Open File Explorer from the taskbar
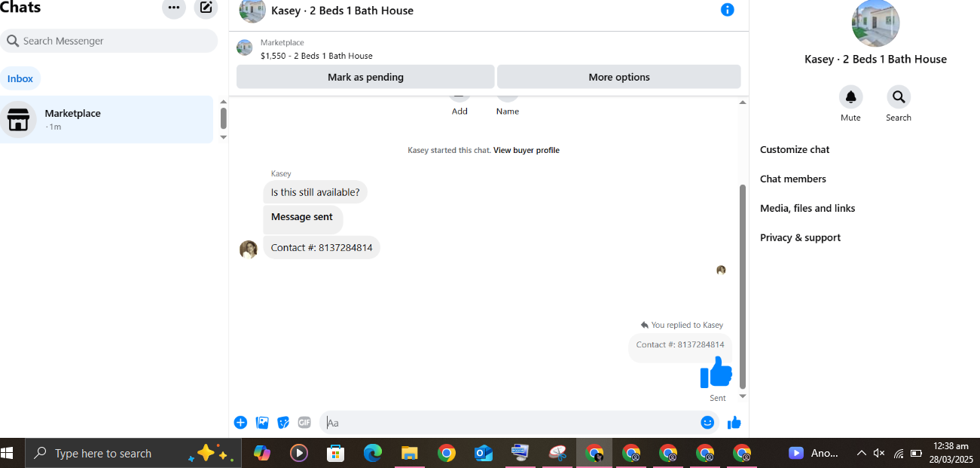This screenshot has width=980, height=468. click(x=410, y=453)
